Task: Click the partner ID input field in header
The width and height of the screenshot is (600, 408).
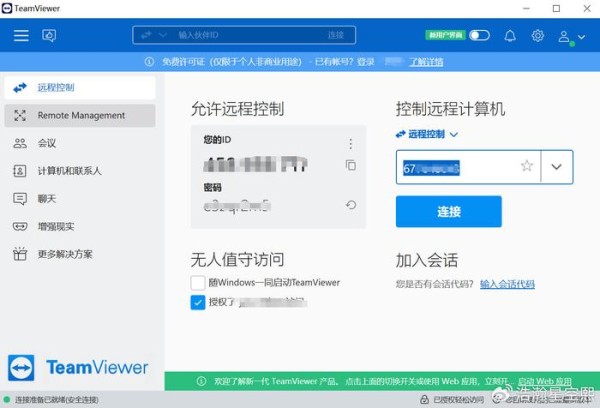Action: click(x=244, y=35)
